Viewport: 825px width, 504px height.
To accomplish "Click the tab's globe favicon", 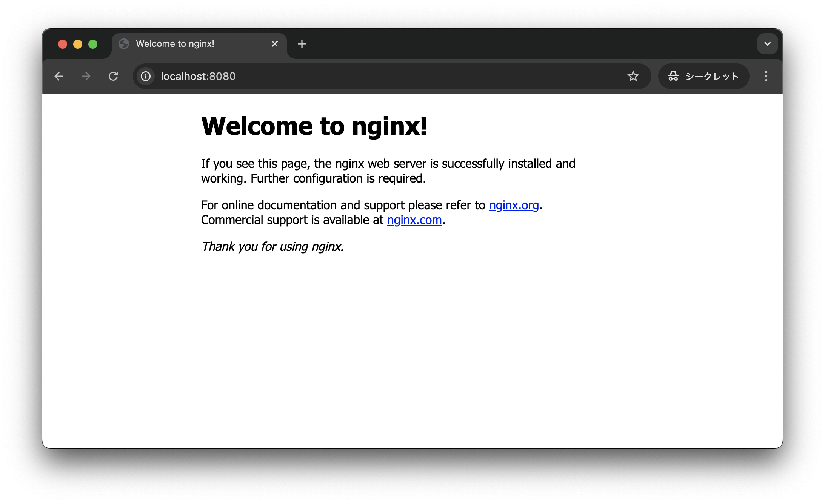I will pyautogui.click(x=124, y=44).
